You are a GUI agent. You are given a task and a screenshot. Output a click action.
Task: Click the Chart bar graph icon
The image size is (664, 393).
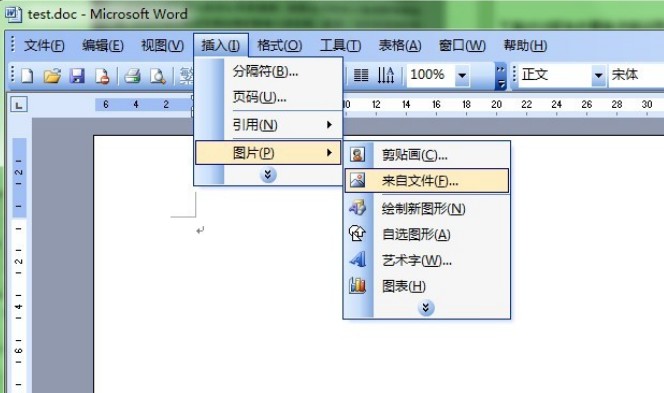(357, 285)
